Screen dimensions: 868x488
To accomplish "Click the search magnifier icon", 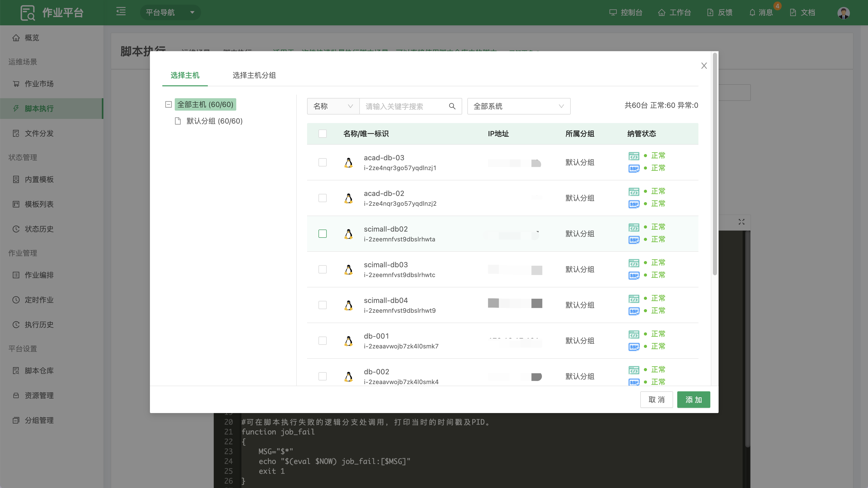I will (452, 106).
